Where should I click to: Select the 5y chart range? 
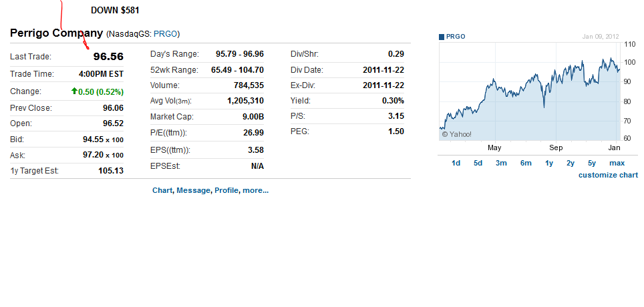592,163
